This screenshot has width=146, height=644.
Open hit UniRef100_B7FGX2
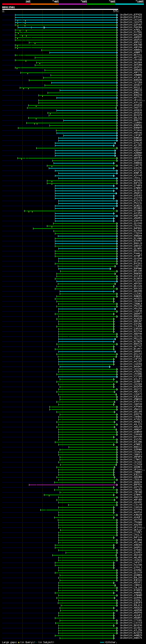click(x=131, y=18)
